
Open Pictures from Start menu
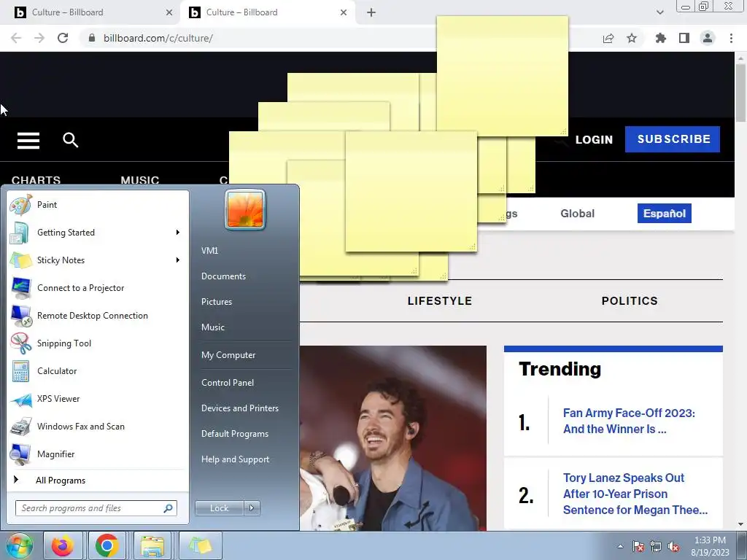pyautogui.click(x=216, y=302)
